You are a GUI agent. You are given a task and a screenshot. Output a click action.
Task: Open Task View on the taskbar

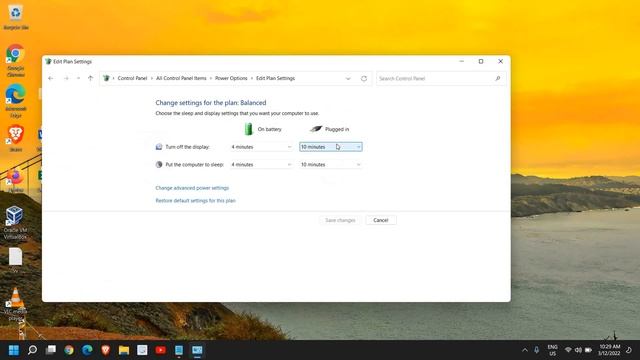(x=51, y=350)
